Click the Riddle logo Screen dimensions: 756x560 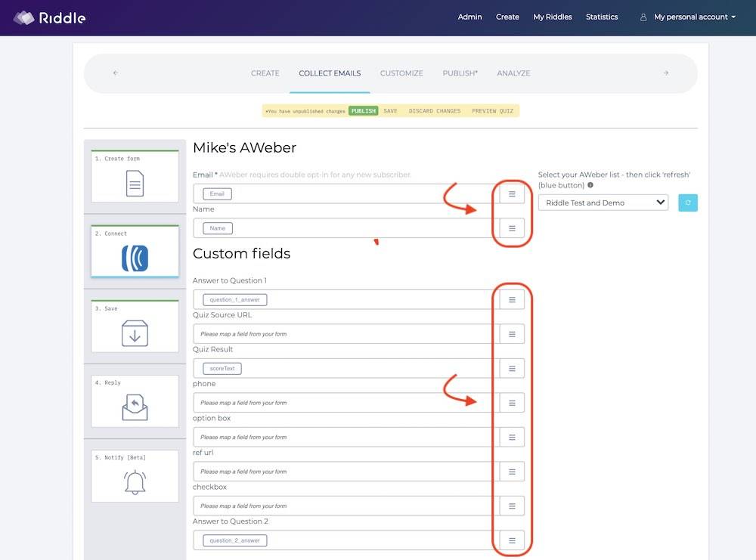tap(50, 18)
